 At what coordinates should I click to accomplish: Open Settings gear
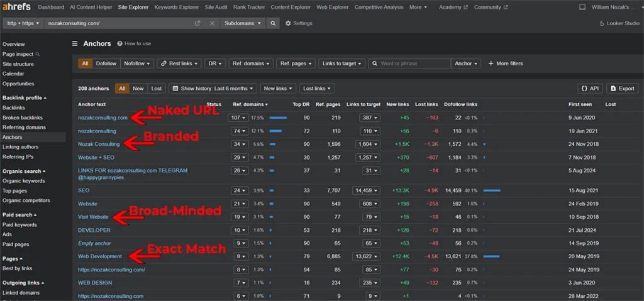tap(299, 23)
